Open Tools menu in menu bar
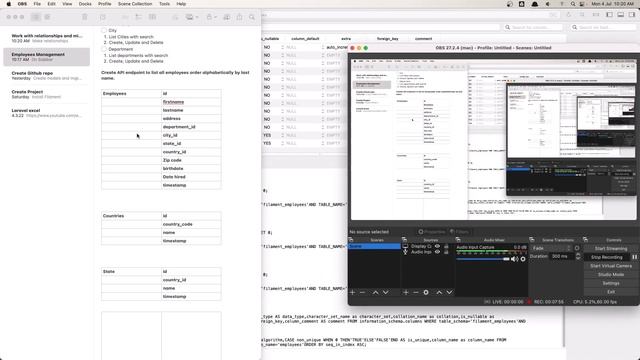 (164, 4)
